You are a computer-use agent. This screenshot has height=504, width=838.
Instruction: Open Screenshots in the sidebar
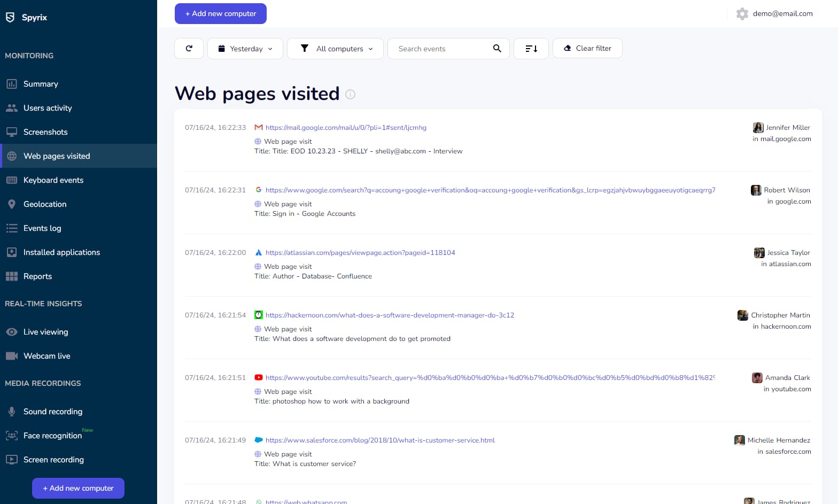(x=45, y=132)
